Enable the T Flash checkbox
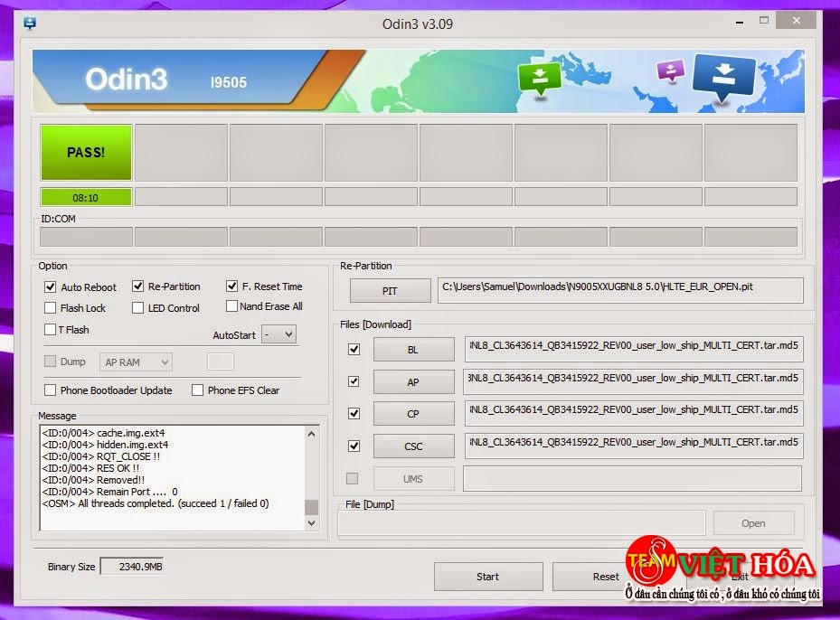This screenshot has height=620, width=840. click(x=51, y=329)
